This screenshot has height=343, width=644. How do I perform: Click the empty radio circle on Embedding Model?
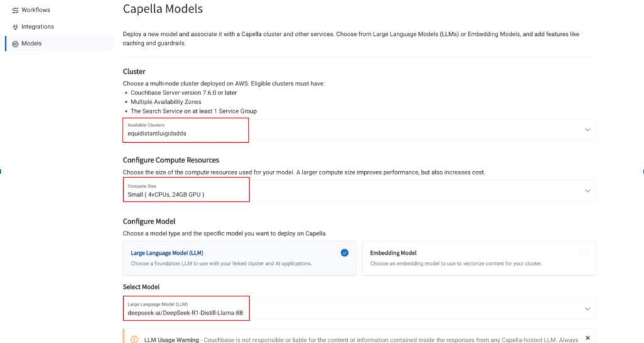pos(584,252)
